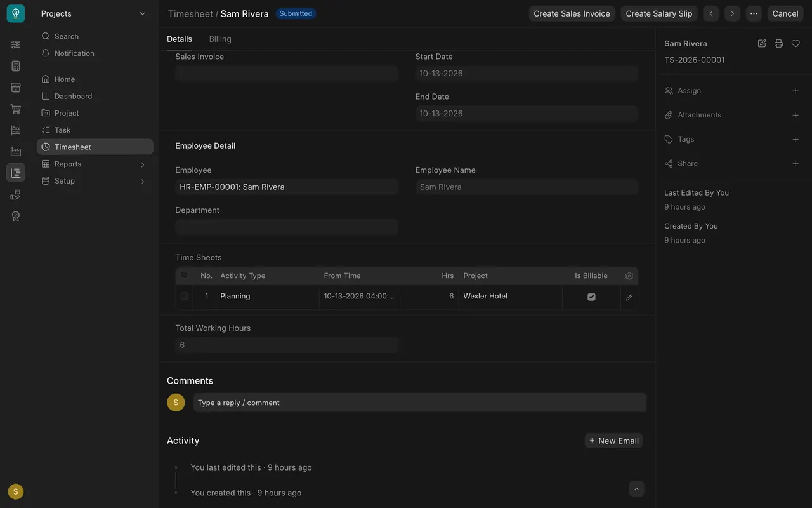Open the shopping cart module icon
Image resolution: width=812 pixels, height=508 pixels.
pyautogui.click(x=16, y=109)
